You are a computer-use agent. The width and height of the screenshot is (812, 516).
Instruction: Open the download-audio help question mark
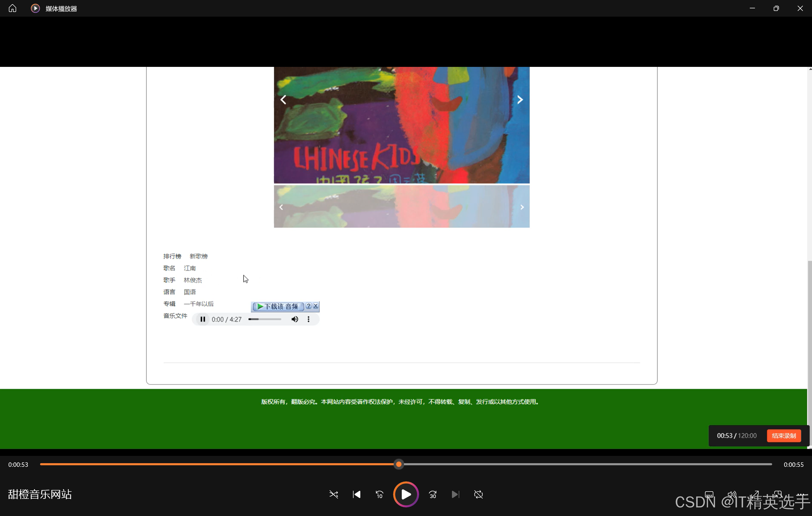[x=308, y=306]
